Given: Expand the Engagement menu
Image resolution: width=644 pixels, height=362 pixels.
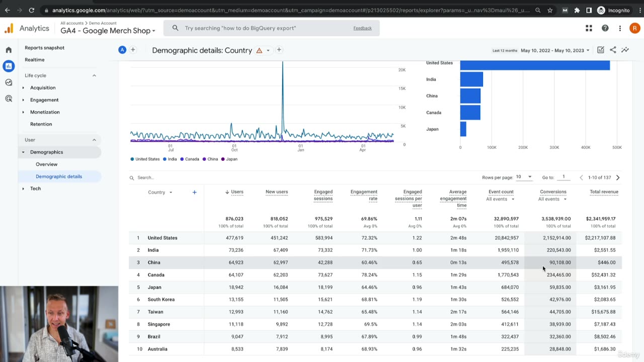Looking at the screenshot, I should pos(44,100).
